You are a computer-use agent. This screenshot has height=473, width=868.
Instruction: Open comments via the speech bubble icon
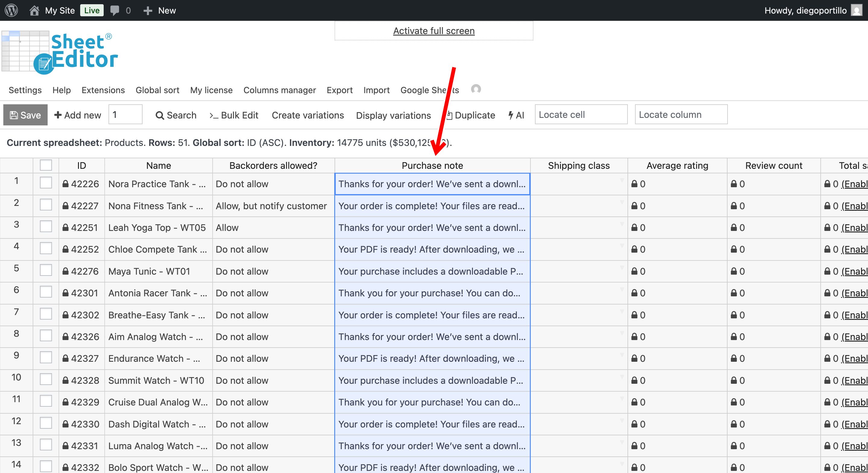[x=115, y=10]
